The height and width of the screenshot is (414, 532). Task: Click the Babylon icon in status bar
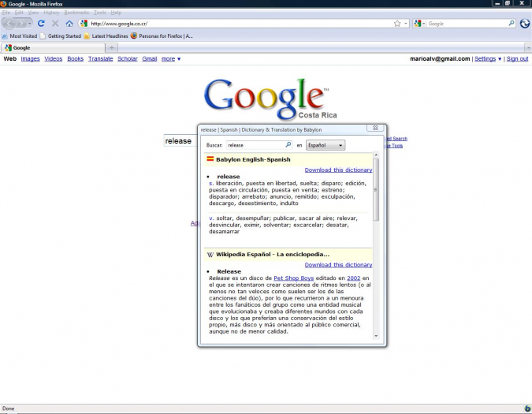(x=527, y=408)
